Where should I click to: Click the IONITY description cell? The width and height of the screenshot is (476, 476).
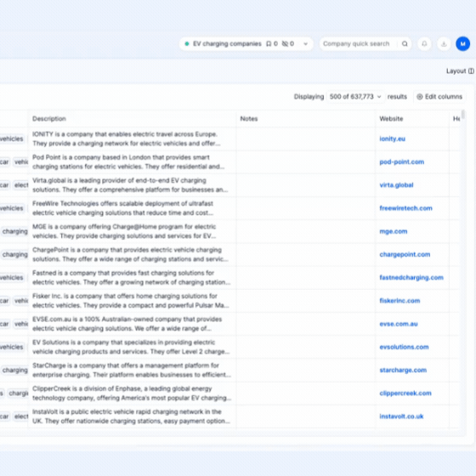[132, 139]
